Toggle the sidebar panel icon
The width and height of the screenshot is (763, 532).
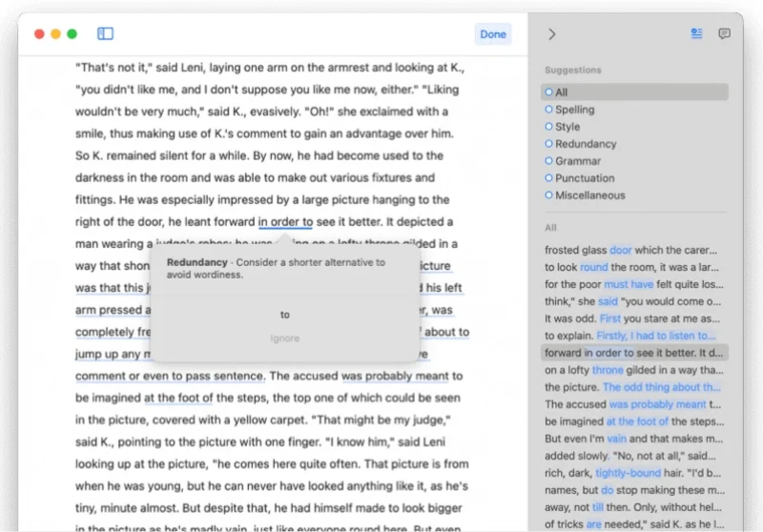pos(105,33)
